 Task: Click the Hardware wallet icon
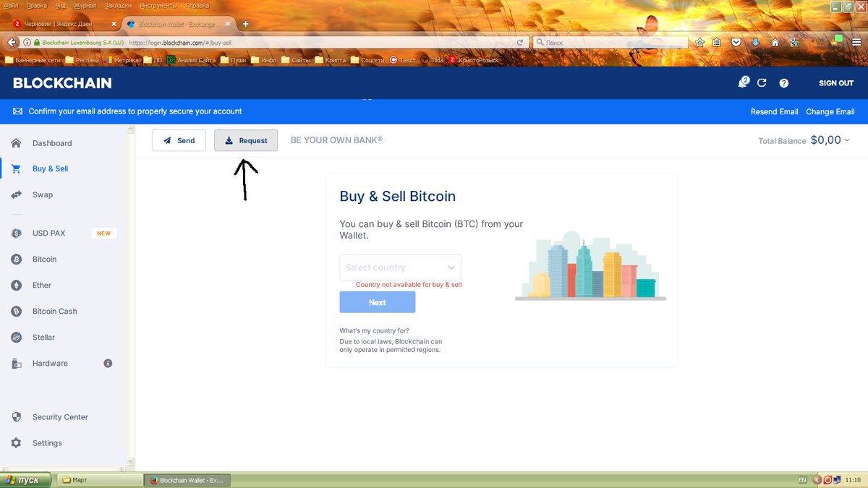pyautogui.click(x=16, y=364)
